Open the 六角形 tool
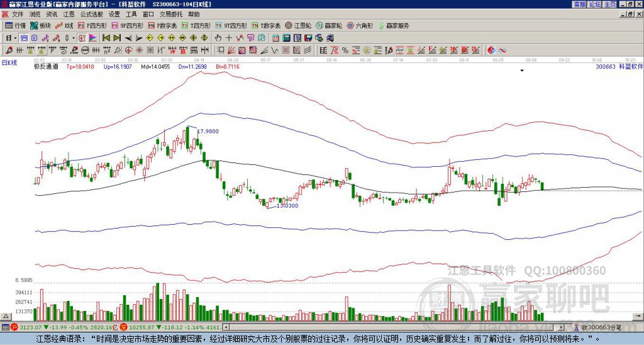Screen dimensions: 644x345 pyautogui.click(x=360, y=25)
